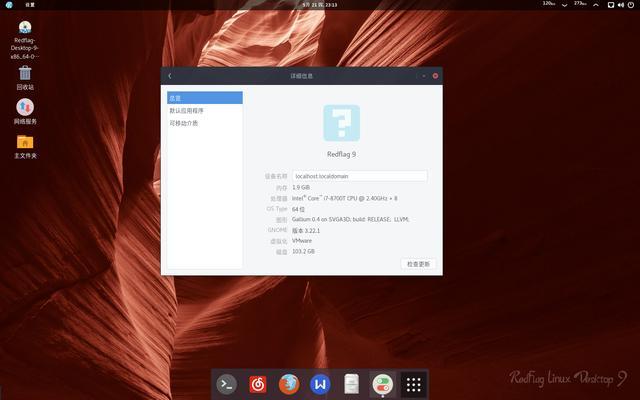
Task: Click the power icon in top bar
Action: point(631,5)
